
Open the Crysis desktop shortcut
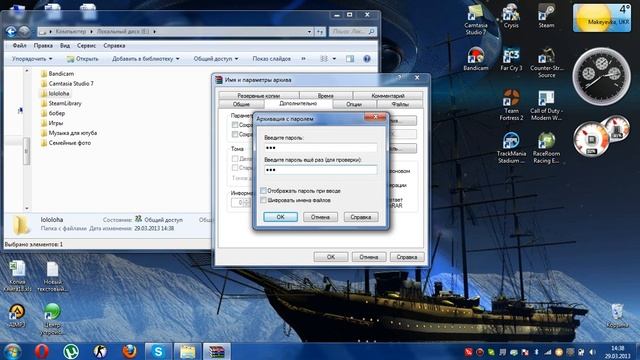click(511, 16)
